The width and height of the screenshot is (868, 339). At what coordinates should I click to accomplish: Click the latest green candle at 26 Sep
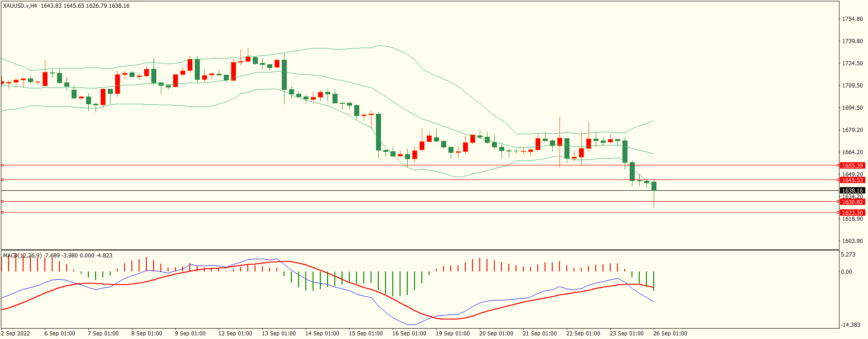(x=654, y=186)
